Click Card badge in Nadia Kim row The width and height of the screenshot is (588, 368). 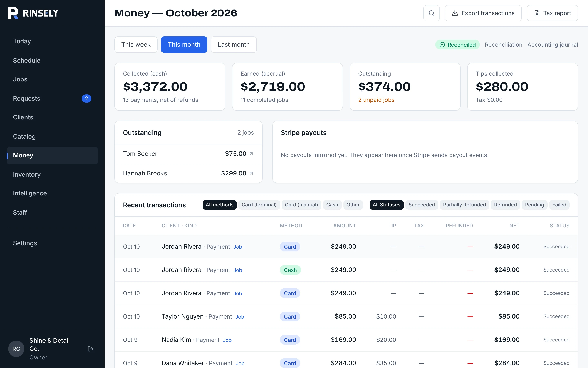(x=290, y=340)
